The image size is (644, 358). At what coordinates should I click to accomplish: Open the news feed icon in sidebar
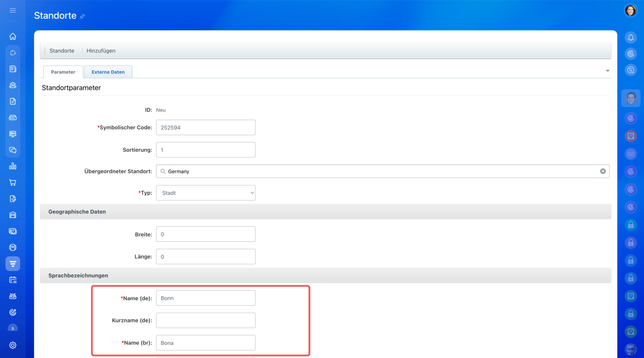click(x=13, y=69)
